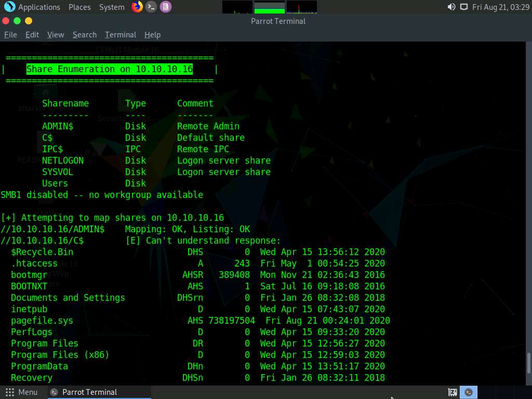Click the Type column header
This screenshot has width=532, height=399.
click(136, 104)
